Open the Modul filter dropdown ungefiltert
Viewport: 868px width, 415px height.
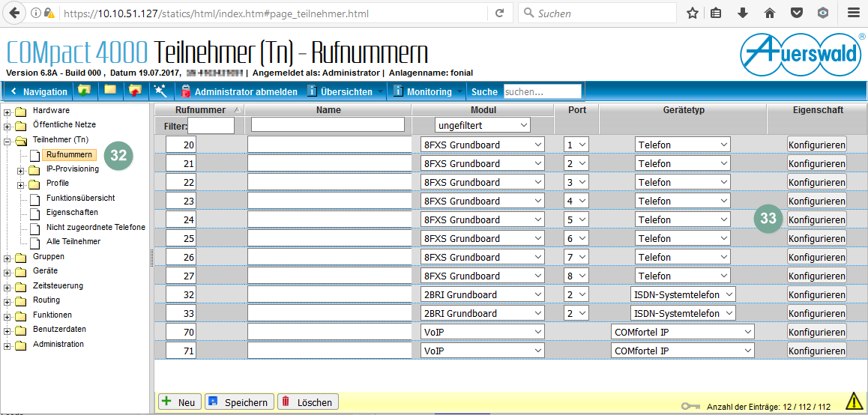483,126
